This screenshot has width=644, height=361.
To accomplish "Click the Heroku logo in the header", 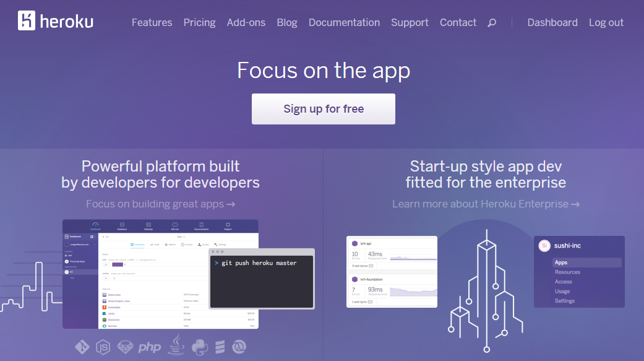I will tap(56, 20).
